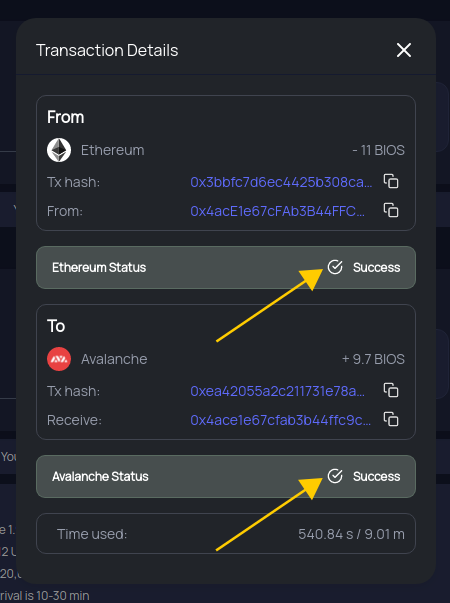Open Avalanche Tx hash link 0xea42055a…
The width and height of the screenshot is (450, 603).
point(277,391)
